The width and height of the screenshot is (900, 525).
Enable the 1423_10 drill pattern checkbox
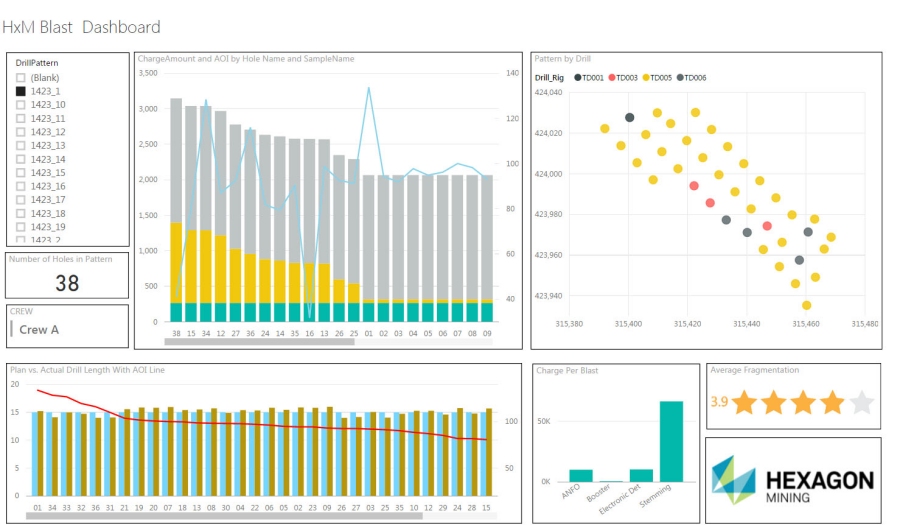(x=21, y=105)
